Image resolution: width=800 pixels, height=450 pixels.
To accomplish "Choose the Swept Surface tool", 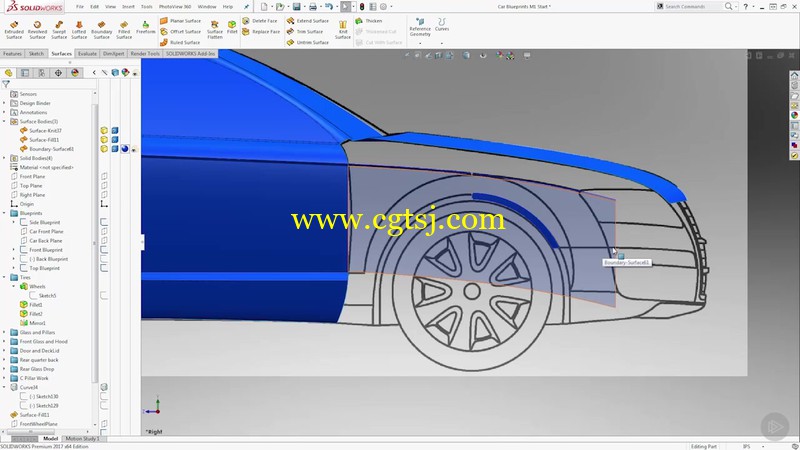I will point(59,30).
